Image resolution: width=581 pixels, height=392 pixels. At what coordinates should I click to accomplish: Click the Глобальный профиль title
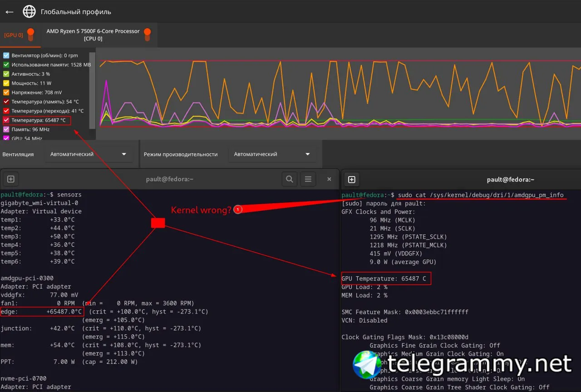point(76,12)
